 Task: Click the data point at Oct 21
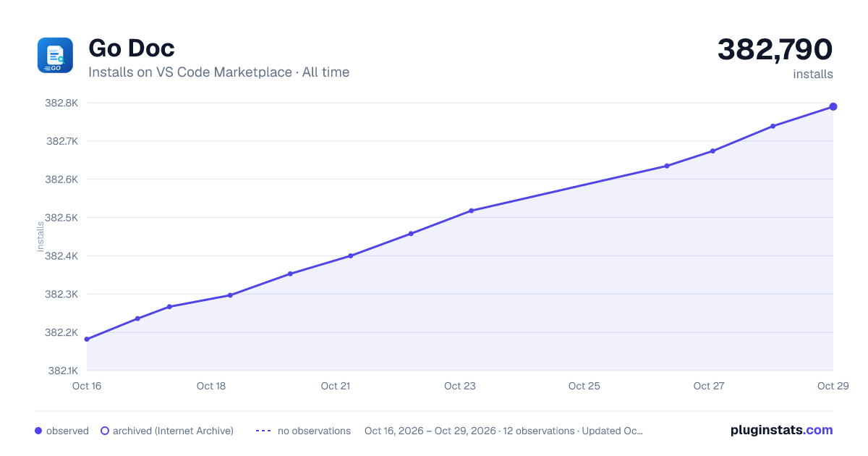[x=350, y=256]
